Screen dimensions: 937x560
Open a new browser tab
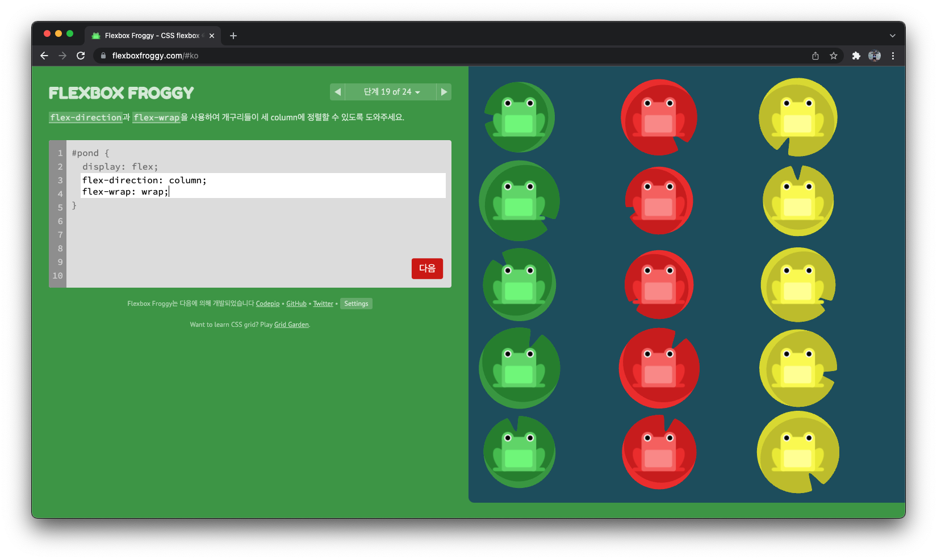click(233, 36)
